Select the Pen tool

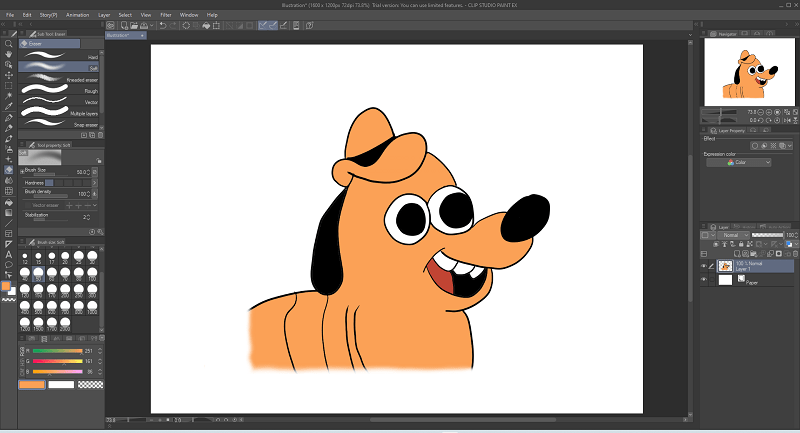point(9,117)
